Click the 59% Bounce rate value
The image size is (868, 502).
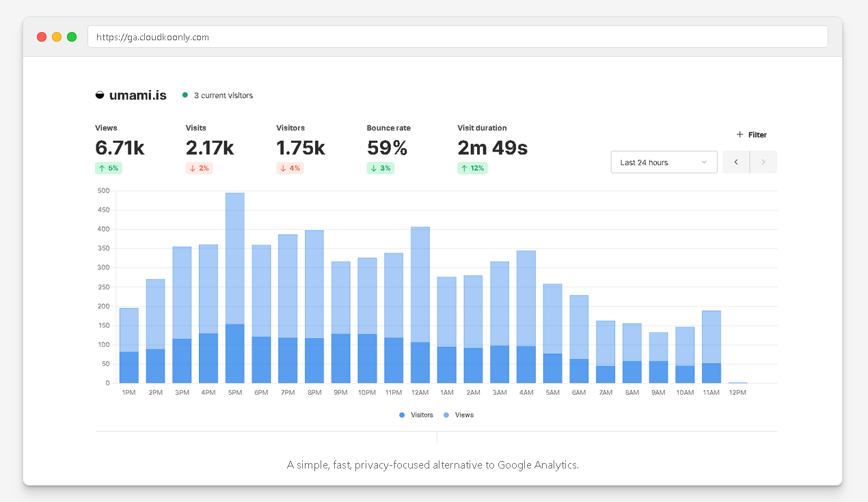tap(387, 148)
